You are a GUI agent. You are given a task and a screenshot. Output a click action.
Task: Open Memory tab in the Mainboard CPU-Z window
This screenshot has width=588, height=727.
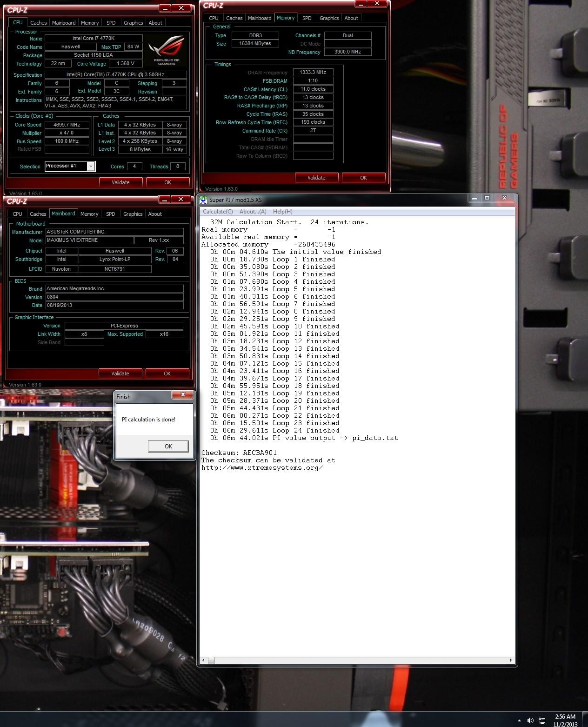pos(89,214)
